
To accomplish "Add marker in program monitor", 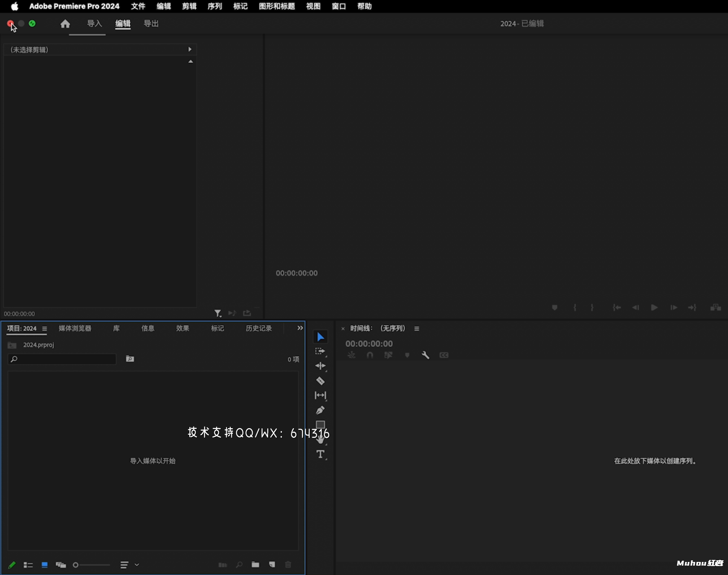I will [x=555, y=307].
